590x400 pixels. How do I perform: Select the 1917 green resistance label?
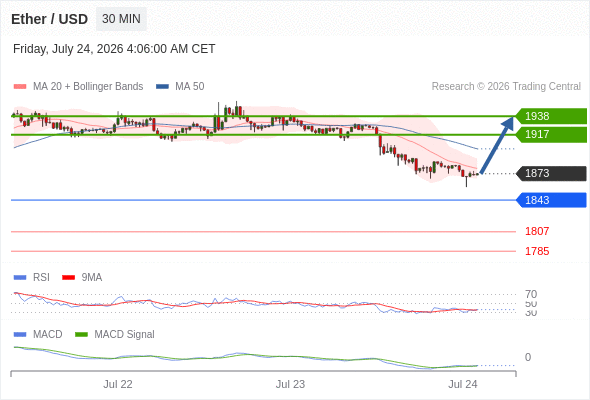(551, 134)
